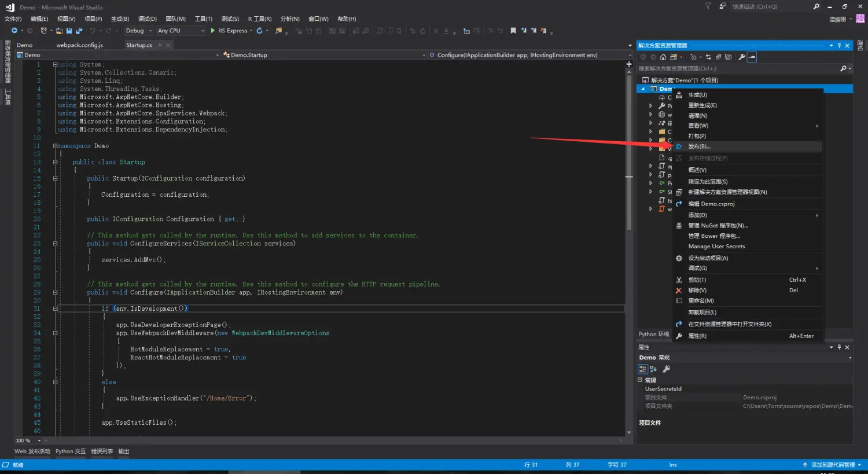Click the Quick Launch search icon
This screenshot has height=474, width=868.
[x=816, y=6]
